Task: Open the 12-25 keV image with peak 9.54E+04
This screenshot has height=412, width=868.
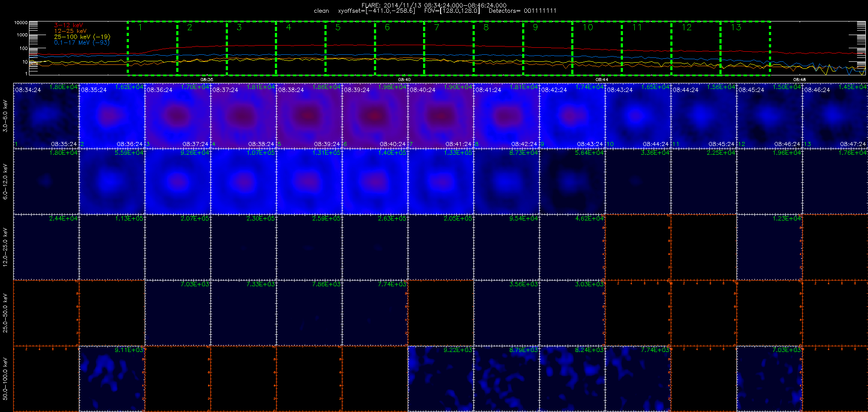Action: [506, 247]
